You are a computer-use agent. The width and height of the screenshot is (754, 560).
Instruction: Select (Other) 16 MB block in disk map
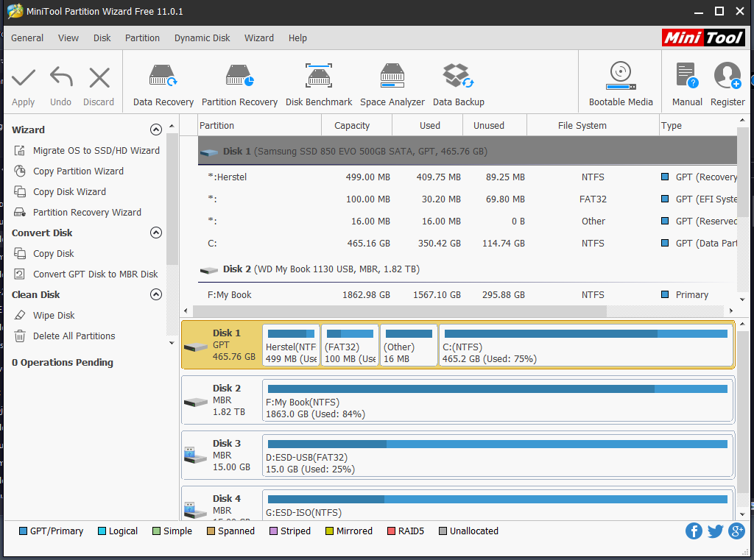[409, 345]
